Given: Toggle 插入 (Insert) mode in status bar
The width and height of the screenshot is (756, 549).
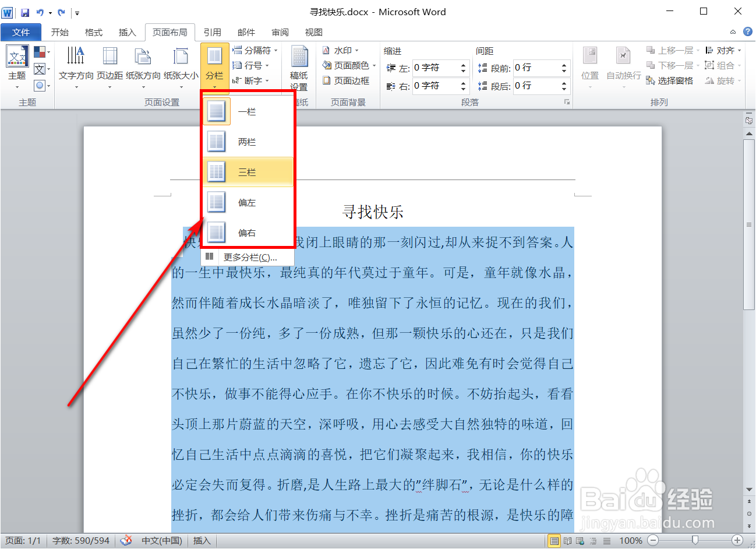Looking at the screenshot, I should click(x=201, y=540).
